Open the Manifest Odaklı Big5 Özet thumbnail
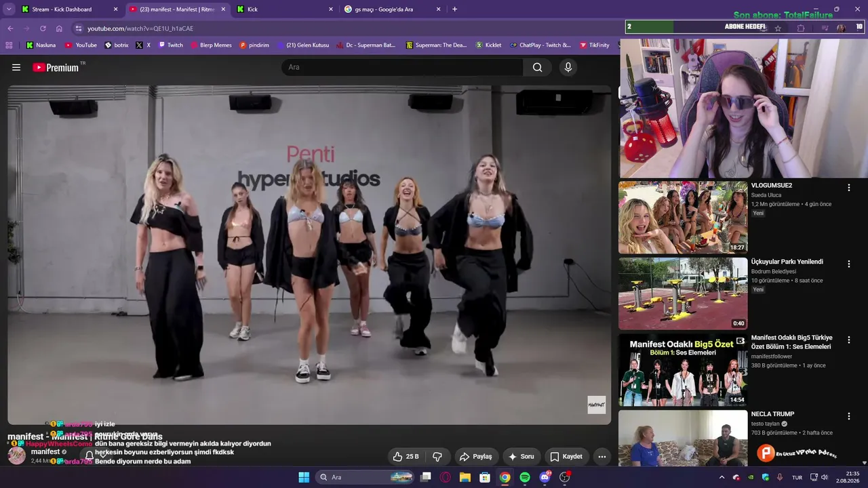 point(683,370)
